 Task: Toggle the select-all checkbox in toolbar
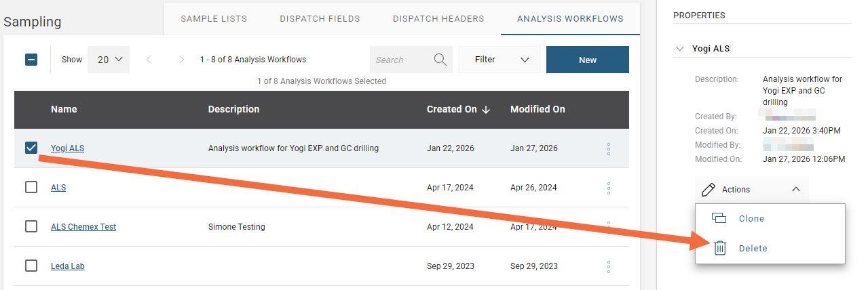pyautogui.click(x=31, y=60)
